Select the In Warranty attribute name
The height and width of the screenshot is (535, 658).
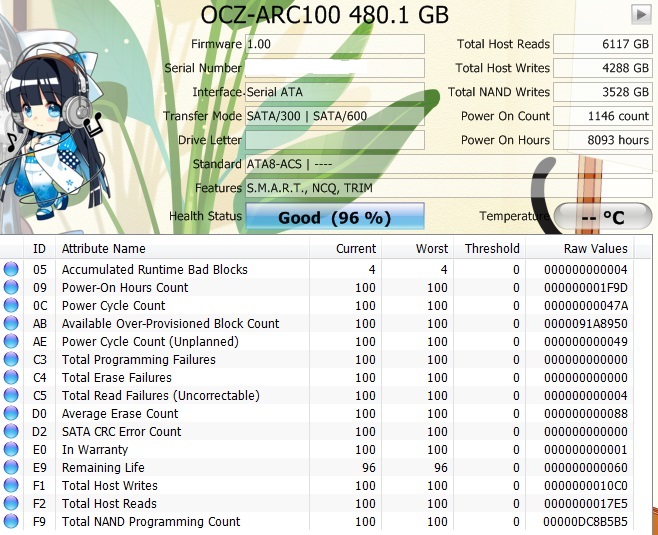coord(95,449)
